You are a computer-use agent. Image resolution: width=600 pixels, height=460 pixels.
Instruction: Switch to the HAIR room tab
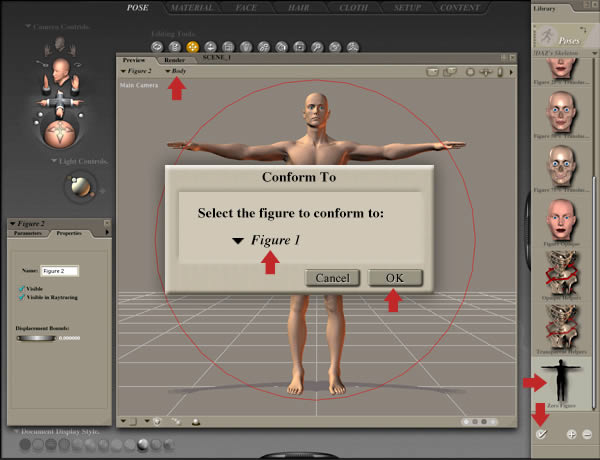click(x=299, y=8)
